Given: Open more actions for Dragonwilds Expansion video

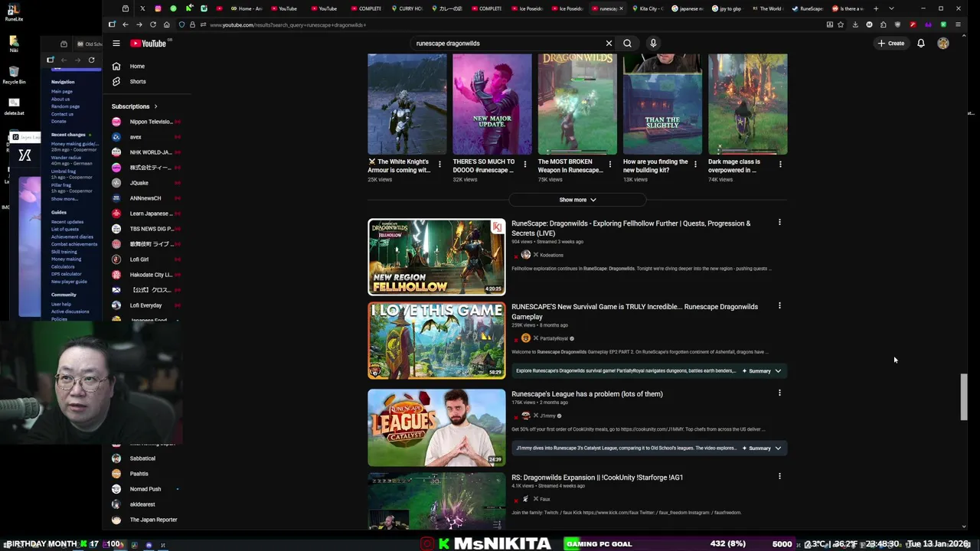Looking at the screenshot, I should click(x=779, y=477).
